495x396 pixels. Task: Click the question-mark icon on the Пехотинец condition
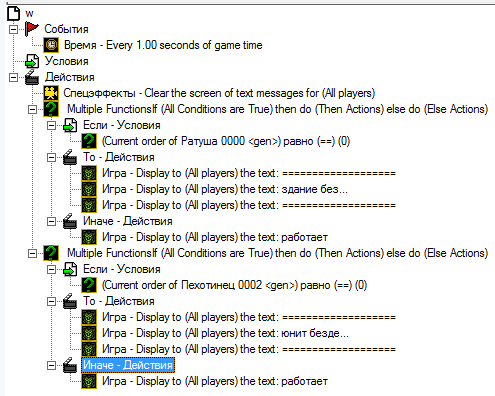pyautogui.click(x=89, y=285)
